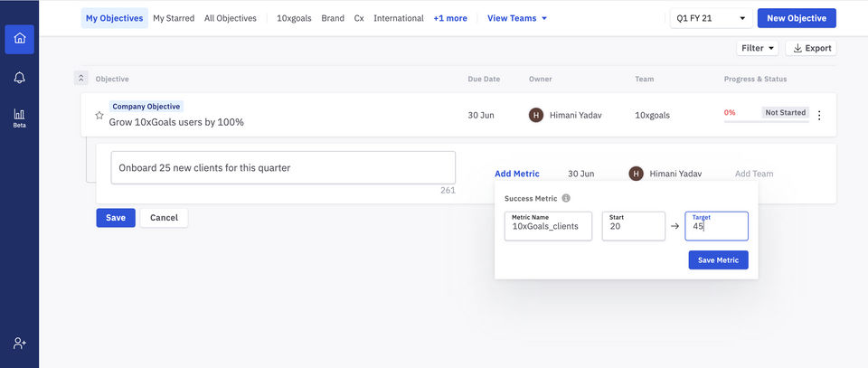The image size is (868, 368).
Task: Open the Filter dropdown
Action: coord(757,48)
